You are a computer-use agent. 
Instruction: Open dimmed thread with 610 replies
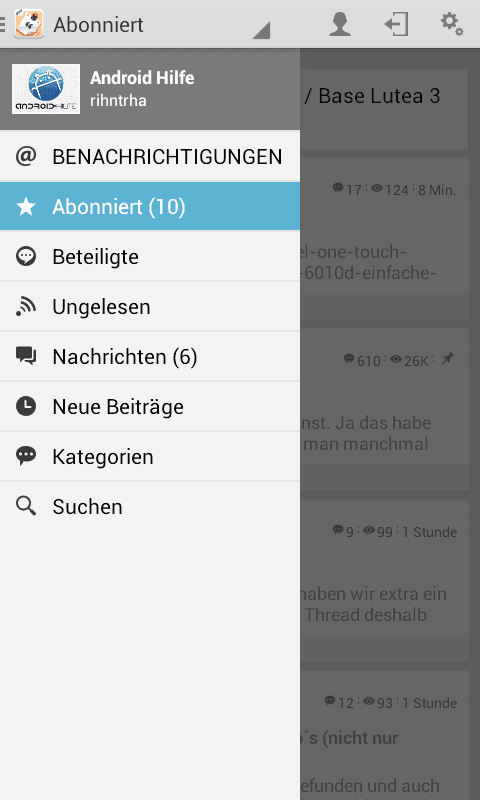tap(384, 409)
